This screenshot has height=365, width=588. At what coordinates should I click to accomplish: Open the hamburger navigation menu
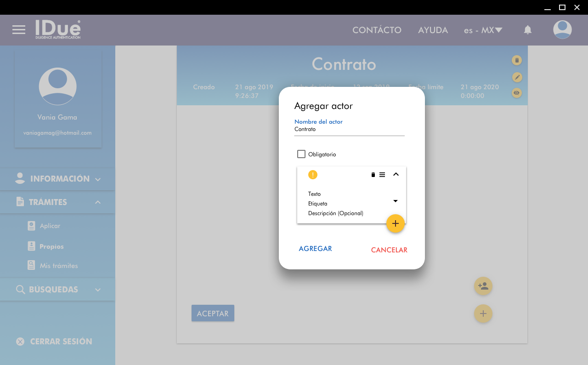point(19,30)
